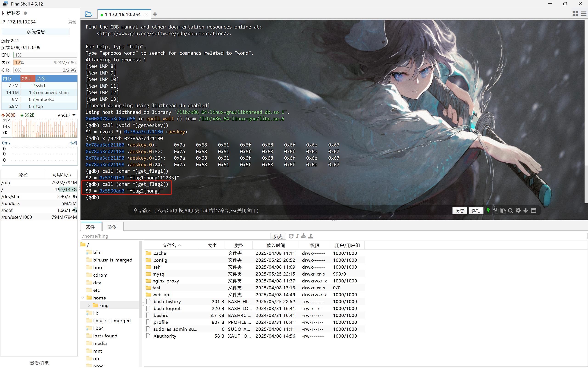Click the folder tree vertical scrollbar
The image size is (588, 368).
140,280
